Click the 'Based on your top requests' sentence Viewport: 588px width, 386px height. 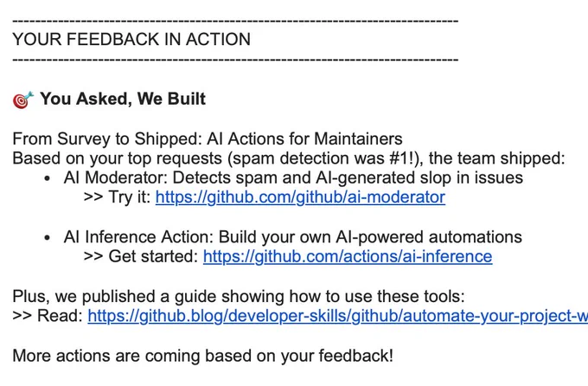click(289, 158)
